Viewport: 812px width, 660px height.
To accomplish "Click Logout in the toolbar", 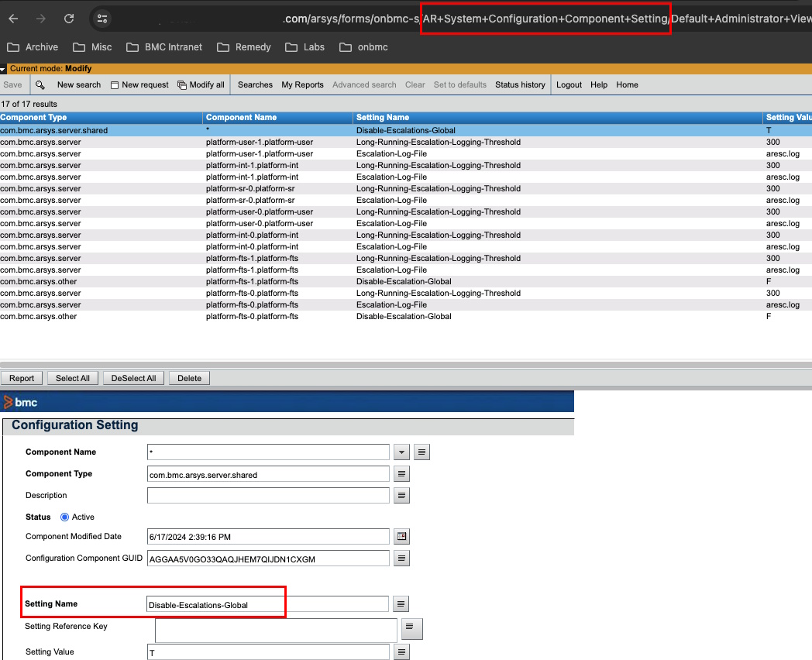I will (569, 85).
